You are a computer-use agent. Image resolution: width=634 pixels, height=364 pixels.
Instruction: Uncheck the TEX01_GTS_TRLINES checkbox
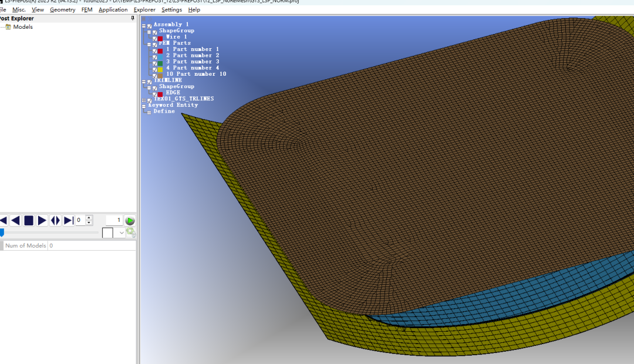pos(149,101)
